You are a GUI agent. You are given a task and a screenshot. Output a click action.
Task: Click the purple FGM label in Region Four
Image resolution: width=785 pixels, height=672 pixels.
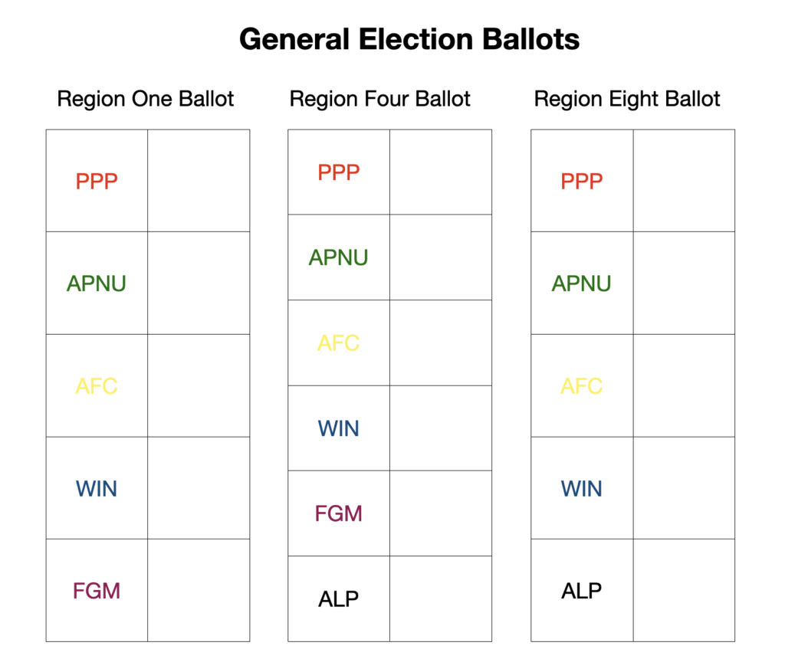[339, 513]
